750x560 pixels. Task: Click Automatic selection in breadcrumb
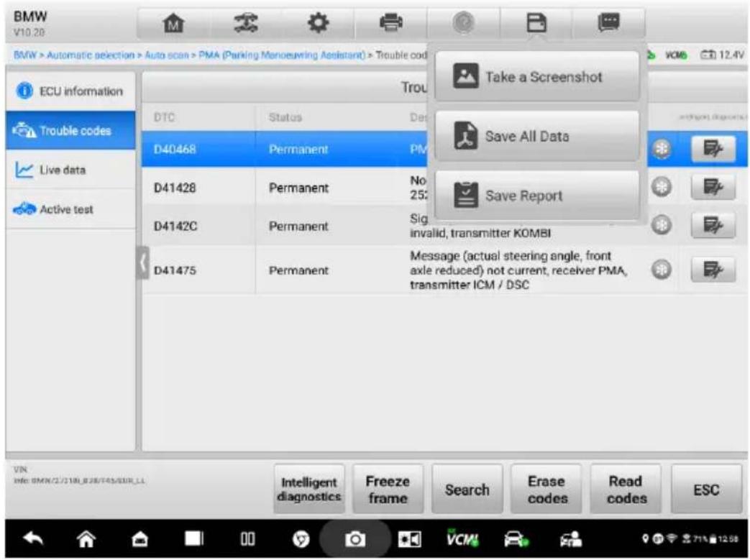tap(91, 55)
